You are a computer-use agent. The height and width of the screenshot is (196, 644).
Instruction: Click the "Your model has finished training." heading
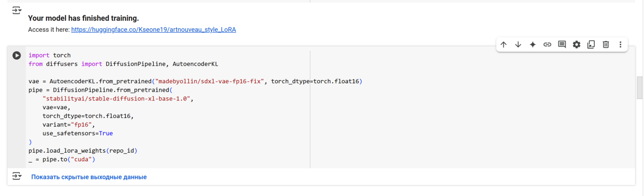[83, 18]
